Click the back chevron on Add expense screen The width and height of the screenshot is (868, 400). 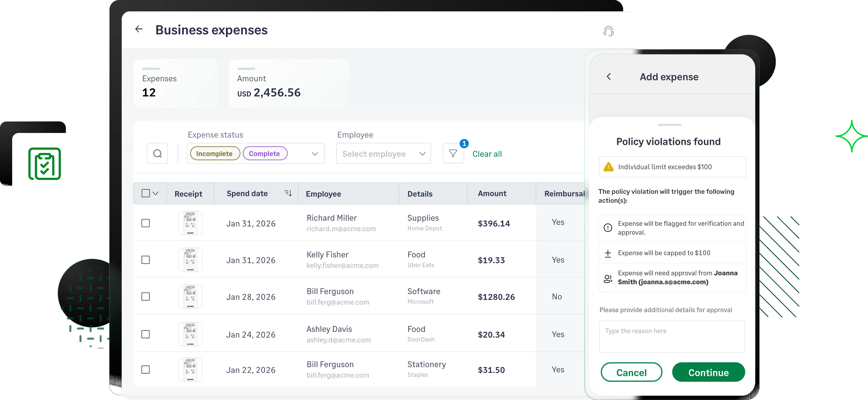tap(608, 76)
